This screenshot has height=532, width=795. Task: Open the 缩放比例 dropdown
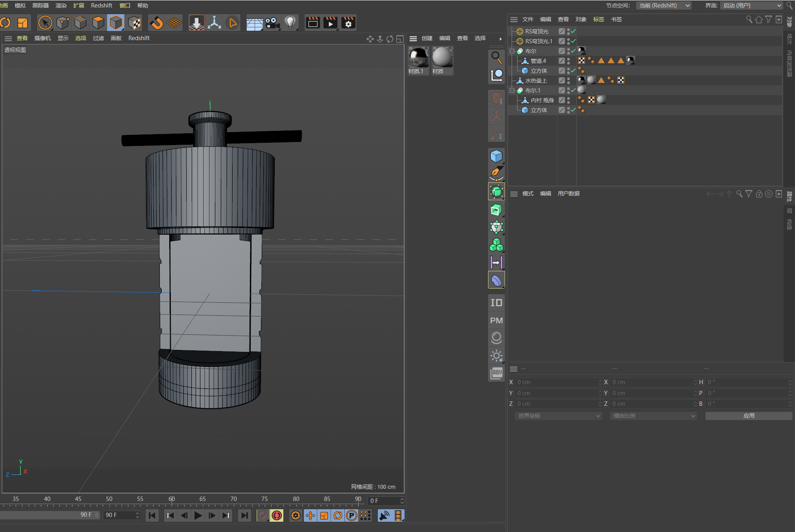tap(653, 416)
